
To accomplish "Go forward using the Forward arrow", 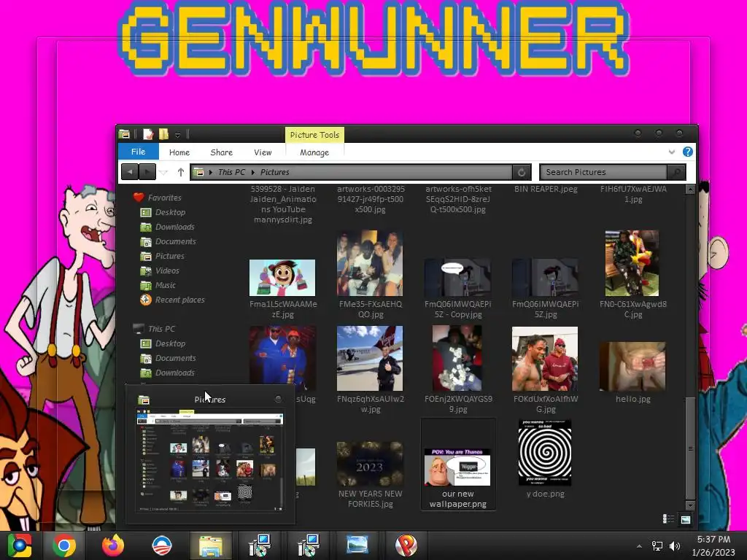I will [x=147, y=172].
